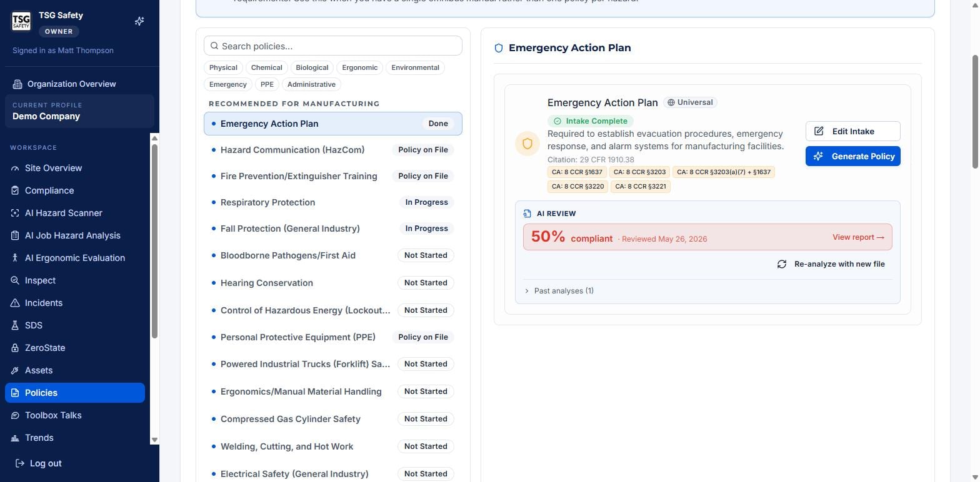Click the Search policies field
Screen dimensions: 980x482
click(333, 46)
